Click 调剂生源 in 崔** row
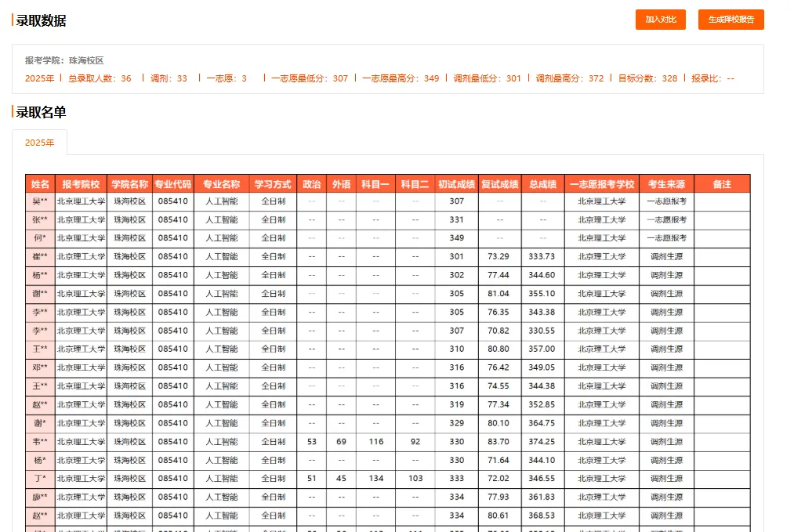 click(x=666, y=257)
